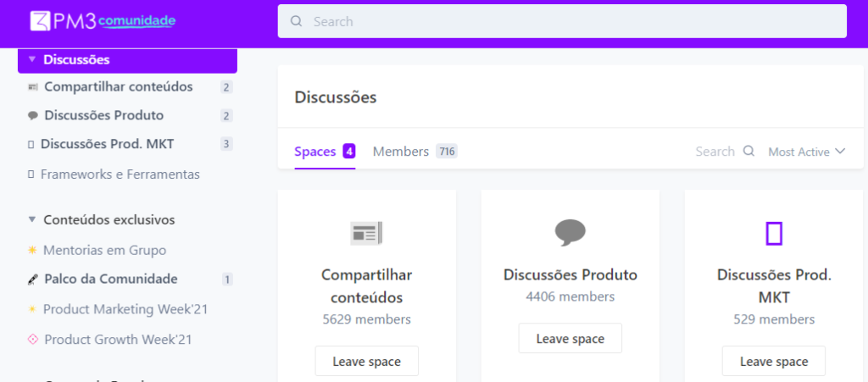This screenshot has width=868, height=382.
Task: Open Compartilhar conteúdos in sidebar
Action: pyautogui.click(x=119, y=86)
